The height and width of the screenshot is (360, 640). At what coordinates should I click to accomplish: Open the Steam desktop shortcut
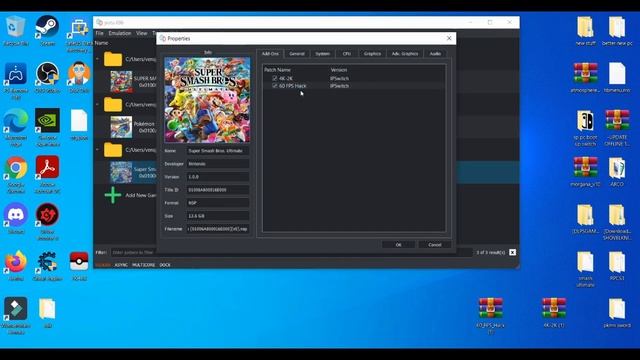coord(47,30)
